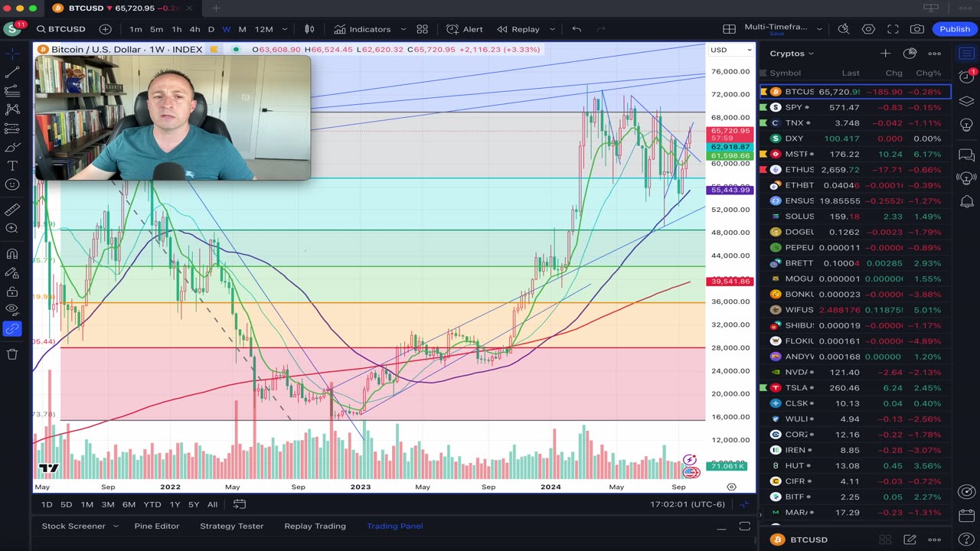Image resolution: width=980 pixels, height=551 pixels.
Task: Open the Pine Editor tab
Action: [x=156, y=526]
